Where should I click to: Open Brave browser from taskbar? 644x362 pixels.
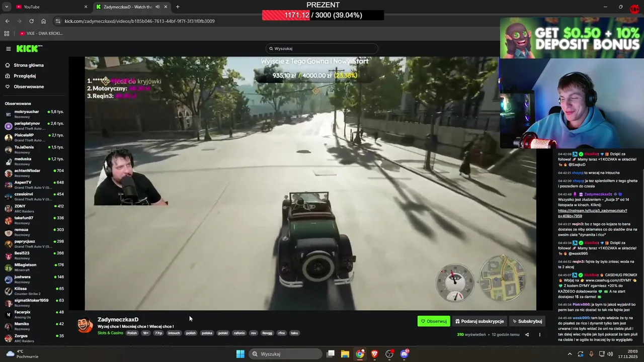click(x=375, y=354)
